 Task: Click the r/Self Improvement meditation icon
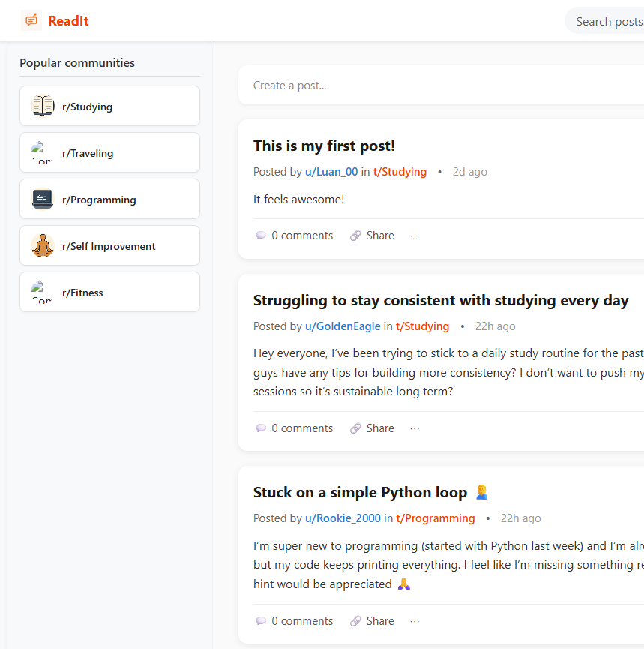[43, 245]
